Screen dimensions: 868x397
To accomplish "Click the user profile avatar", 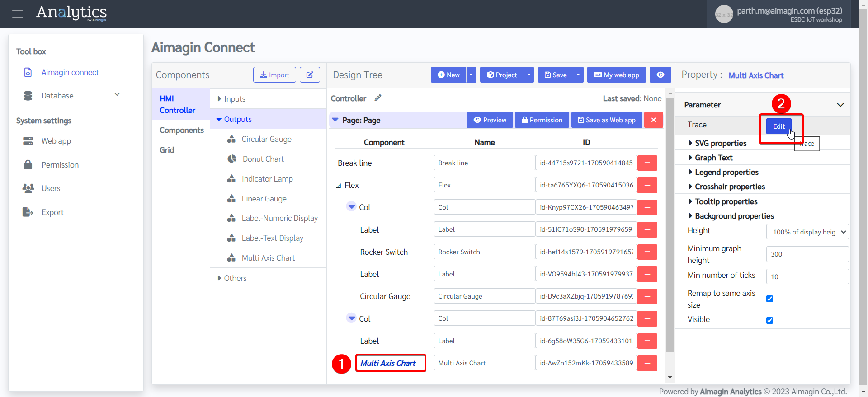I will coord(724,14).
